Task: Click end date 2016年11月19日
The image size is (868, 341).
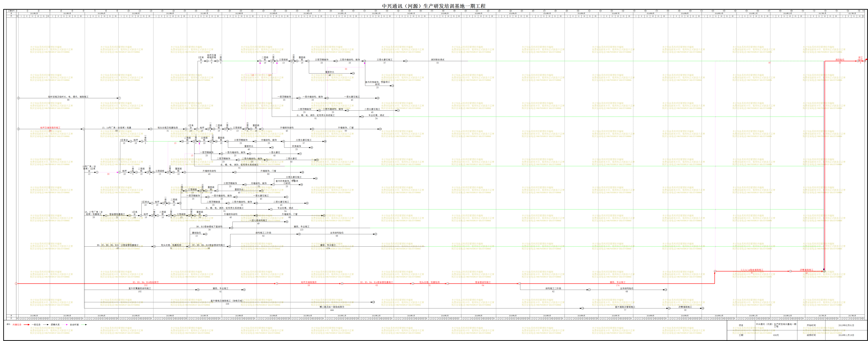Action: [x=846, y=335]
